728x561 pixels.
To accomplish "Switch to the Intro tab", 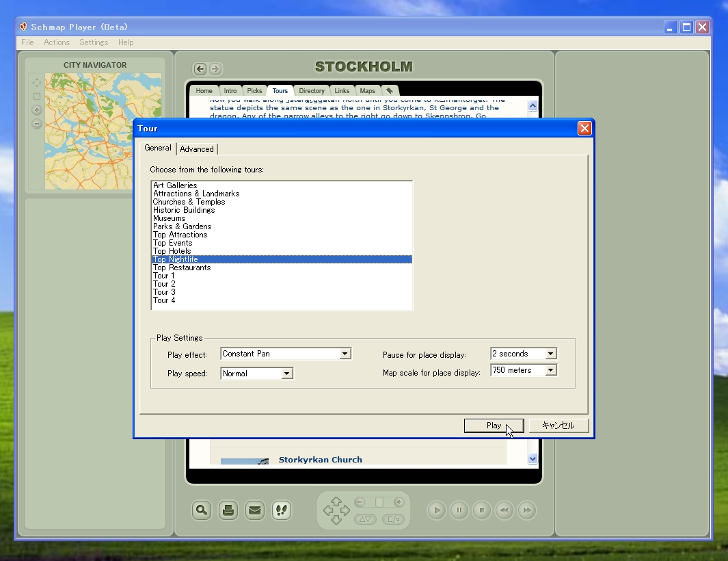I will pos(230,90).
